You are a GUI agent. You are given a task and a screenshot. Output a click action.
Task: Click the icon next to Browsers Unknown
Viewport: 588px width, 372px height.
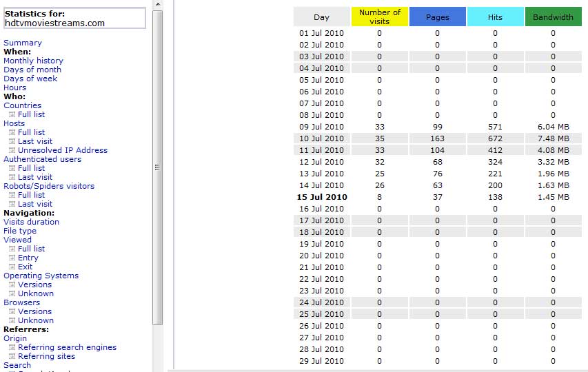[x=12, y=320]
